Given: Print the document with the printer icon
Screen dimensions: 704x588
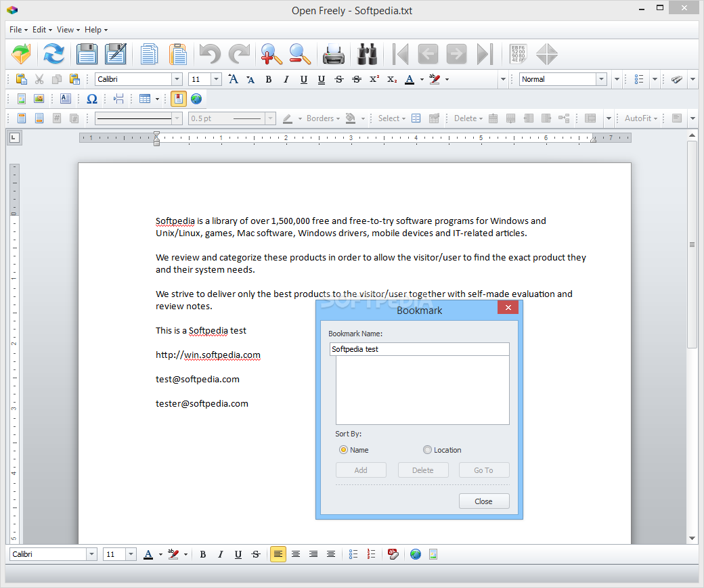Looking at the screenshot, I should pos(334,54).
